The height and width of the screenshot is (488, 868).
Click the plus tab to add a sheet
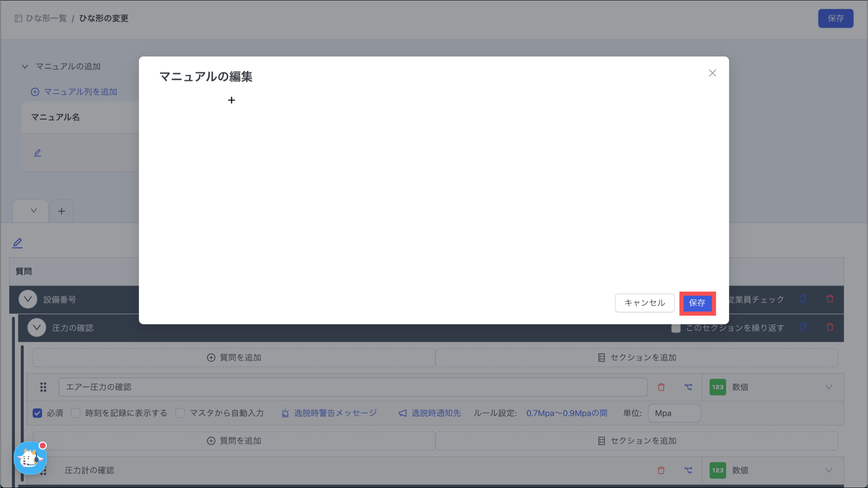click(x=61, y=211)
